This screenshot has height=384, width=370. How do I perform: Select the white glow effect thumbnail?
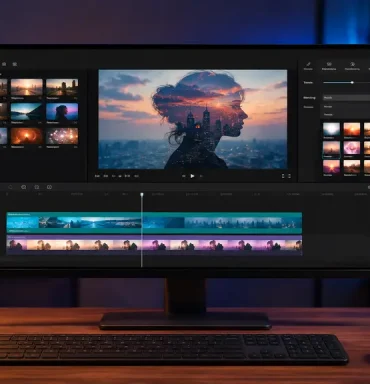331,129
